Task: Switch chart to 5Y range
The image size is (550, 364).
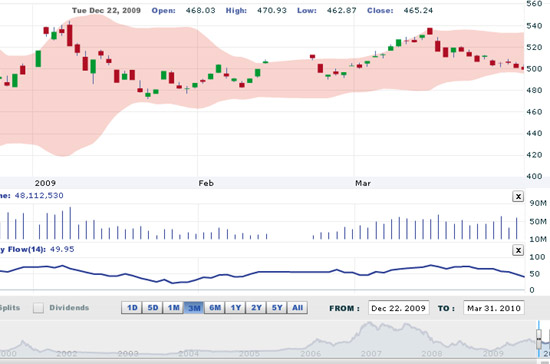Action: pos(277,308)
